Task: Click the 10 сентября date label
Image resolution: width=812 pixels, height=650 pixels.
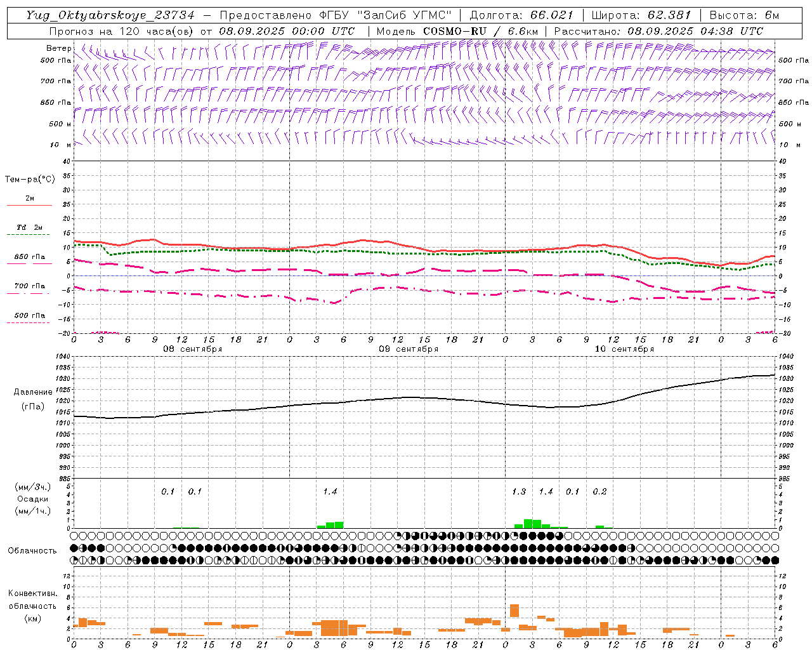Action: tap(624, 349)
